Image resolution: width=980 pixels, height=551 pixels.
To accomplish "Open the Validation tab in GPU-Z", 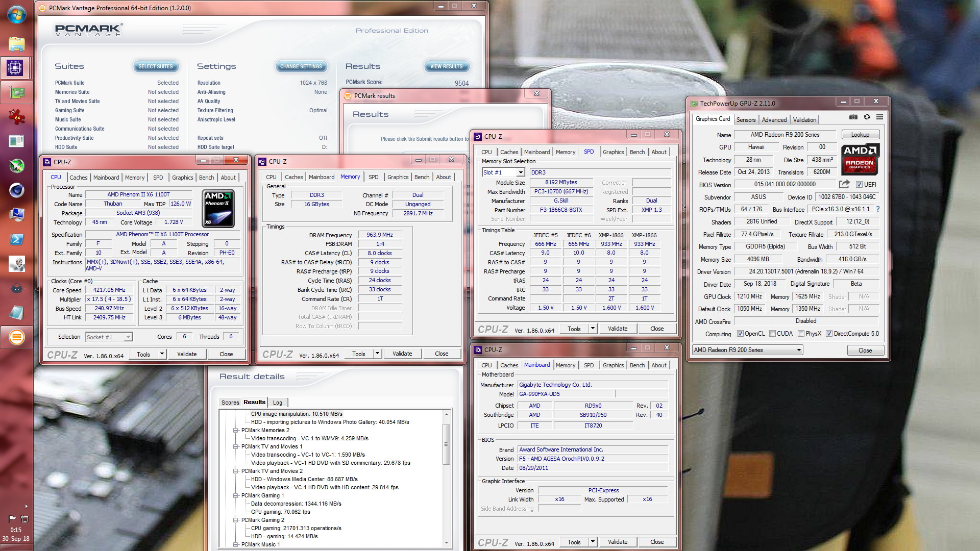I will point(804,120).
